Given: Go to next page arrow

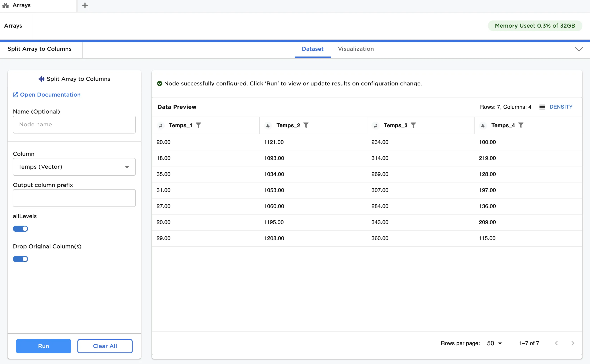Looking at the screenshot, I should coord(573,343).
